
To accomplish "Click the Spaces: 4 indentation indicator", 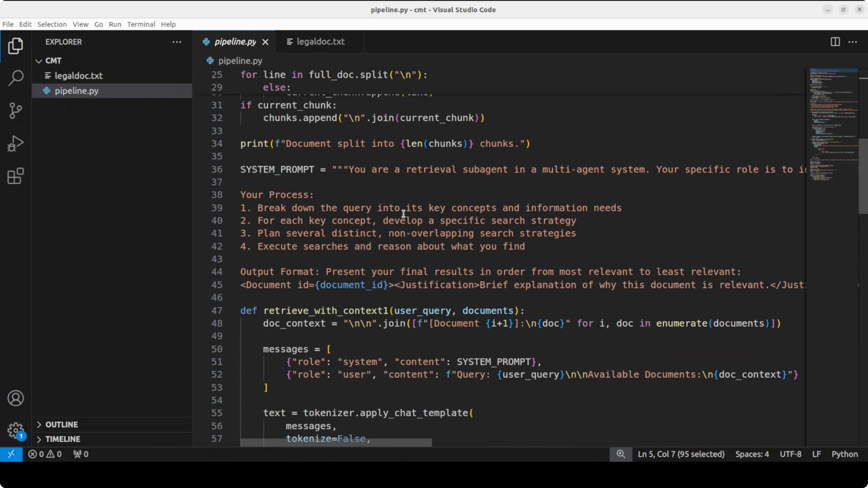I will coord(752,454).
